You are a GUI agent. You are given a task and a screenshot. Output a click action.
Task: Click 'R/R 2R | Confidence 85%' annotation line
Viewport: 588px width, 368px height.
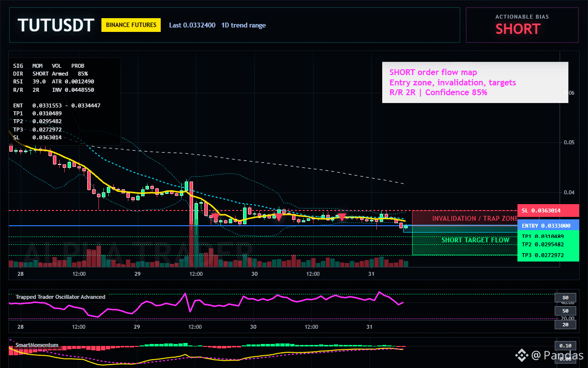[438, 92]
